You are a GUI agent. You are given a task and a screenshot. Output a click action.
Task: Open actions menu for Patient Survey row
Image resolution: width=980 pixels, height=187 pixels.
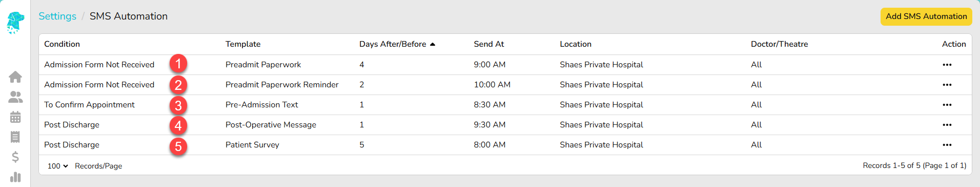click(947, 145)
